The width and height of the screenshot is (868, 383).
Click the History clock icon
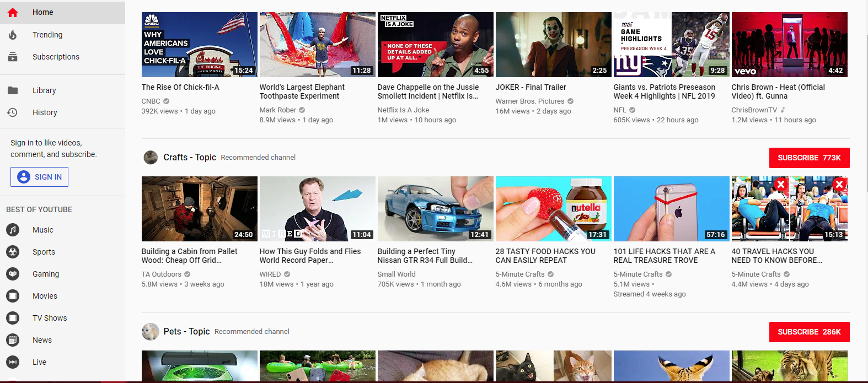[13, 112]
